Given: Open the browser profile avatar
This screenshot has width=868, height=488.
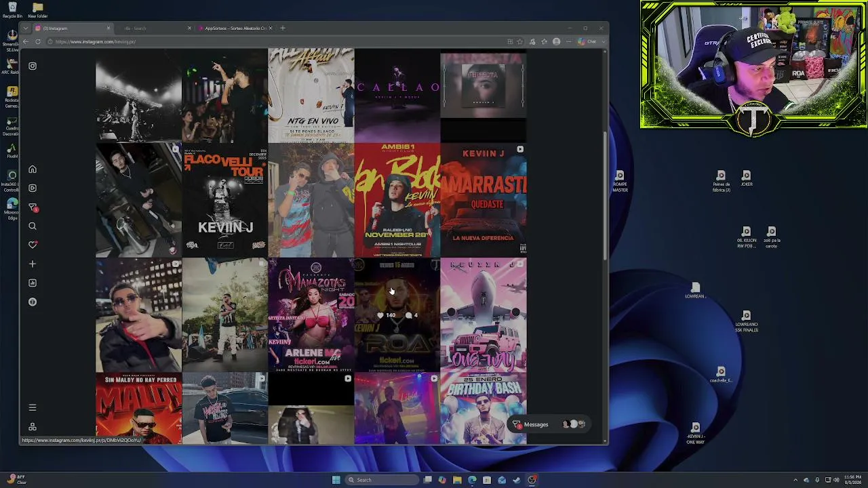Looking at the screenshot, I should pyautogui.click(x=556, y=41).
